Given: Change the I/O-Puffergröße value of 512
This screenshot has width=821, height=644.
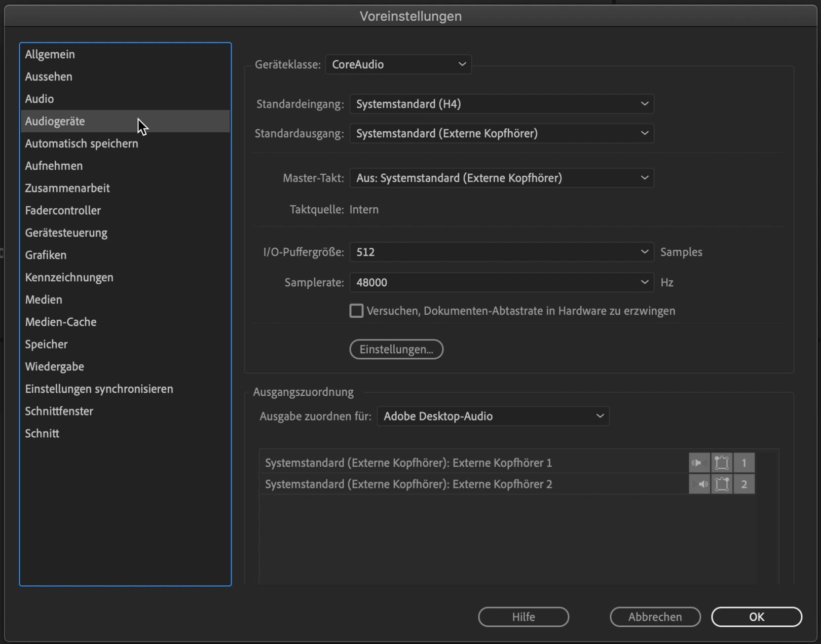Looking at the screenshot, I should tap(501, 252).
